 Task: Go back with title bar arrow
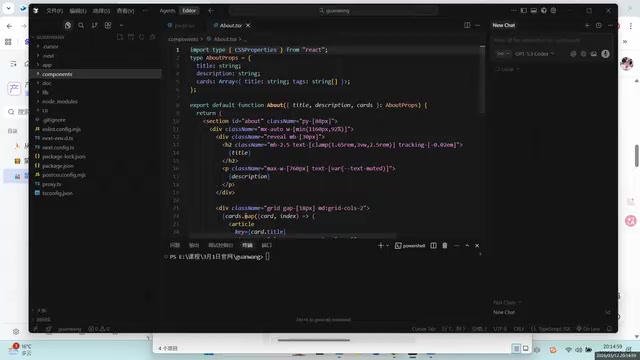pyautogui.click(x=211, y=11)
